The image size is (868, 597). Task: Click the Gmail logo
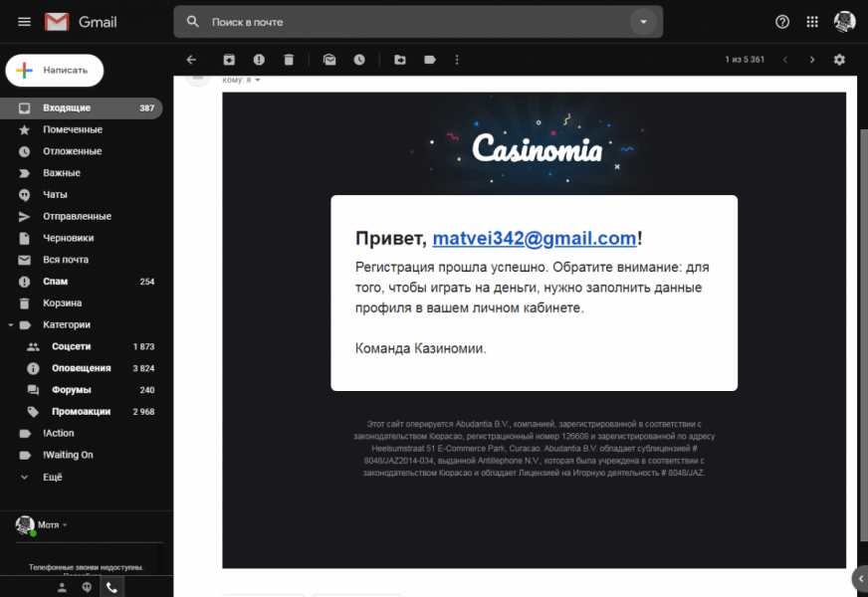point(82,22)
